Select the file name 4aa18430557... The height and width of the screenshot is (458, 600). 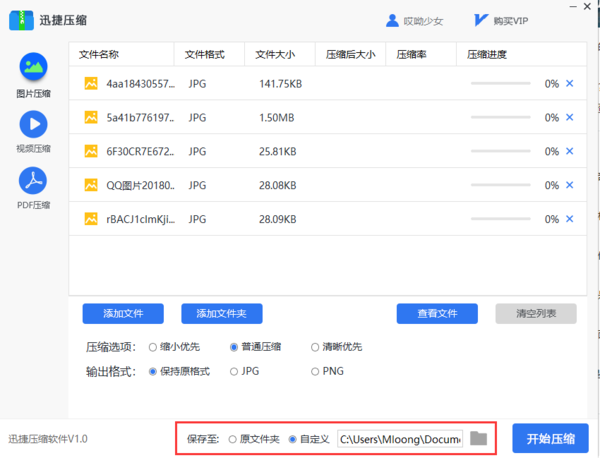[140, 84]
